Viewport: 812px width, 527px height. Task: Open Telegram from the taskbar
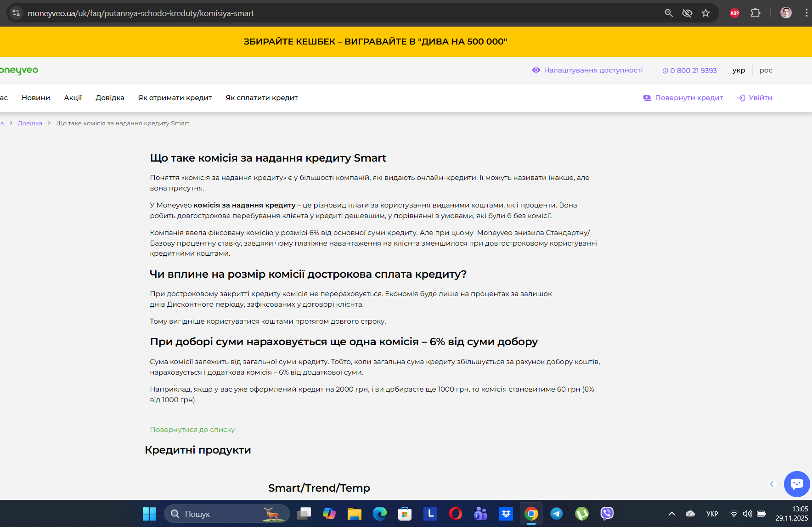click(557, 514)
